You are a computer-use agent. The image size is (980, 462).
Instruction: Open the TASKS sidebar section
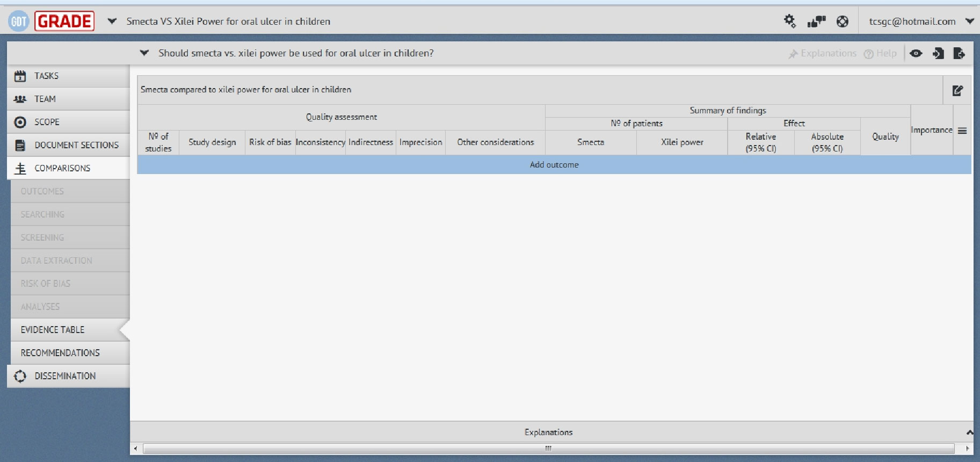pyautogui.click(x=69, y=76)
